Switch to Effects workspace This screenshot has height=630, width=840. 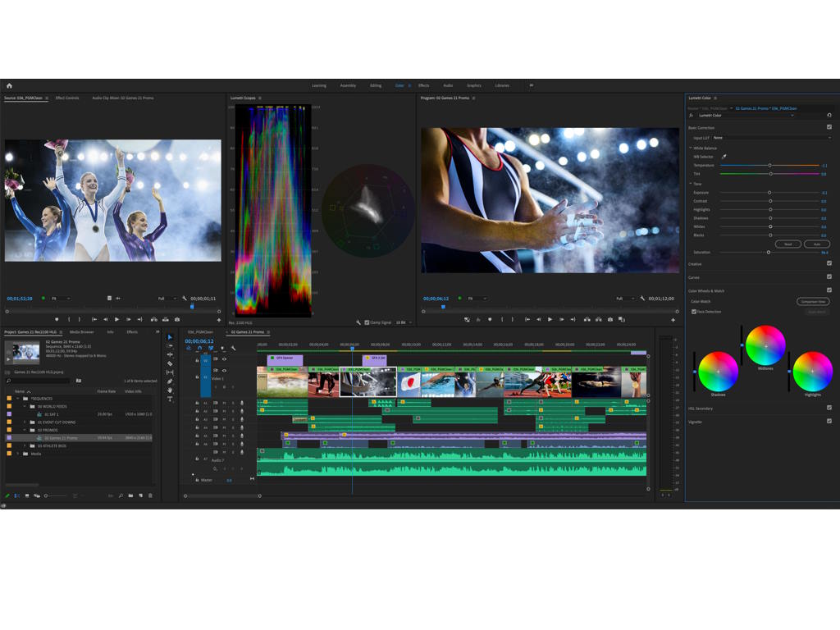[424, 85]
